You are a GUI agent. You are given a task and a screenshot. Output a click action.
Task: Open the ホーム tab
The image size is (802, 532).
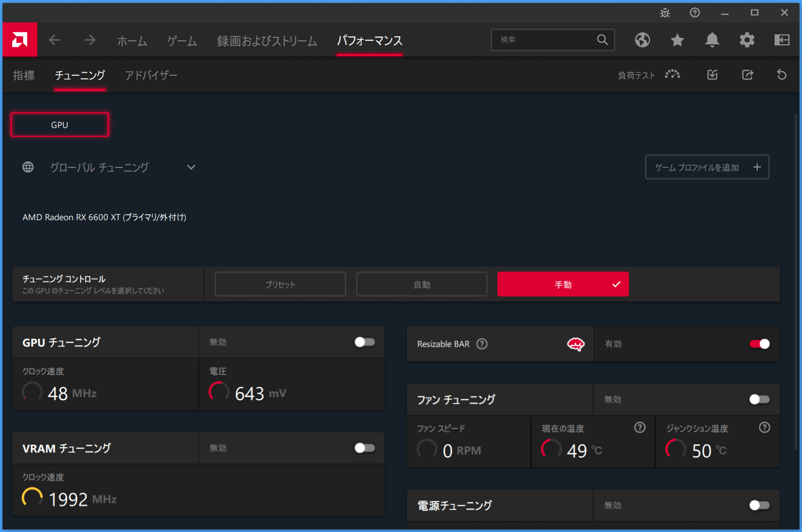(132, 41)
